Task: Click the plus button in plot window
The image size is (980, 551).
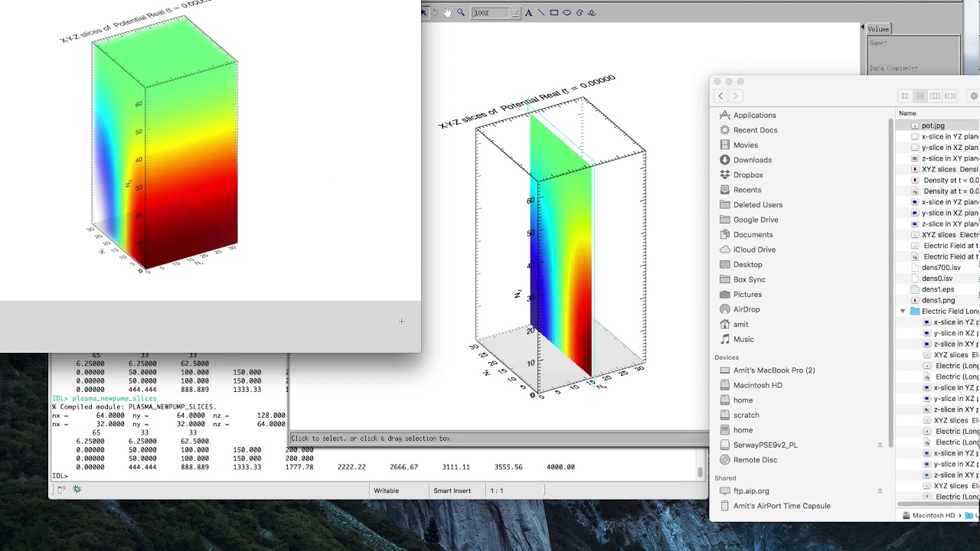Action: coord(401,322)
